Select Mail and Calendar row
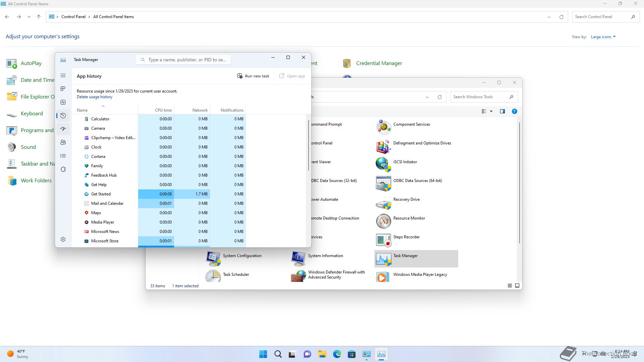This screenshot has width=644, height=362. (158, 203)
